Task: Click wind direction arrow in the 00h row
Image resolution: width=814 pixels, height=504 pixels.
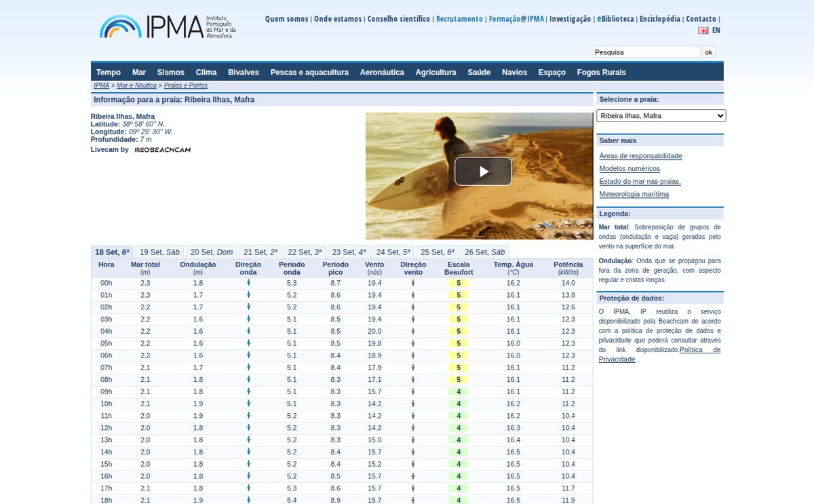Action: (x=413, y=283)
